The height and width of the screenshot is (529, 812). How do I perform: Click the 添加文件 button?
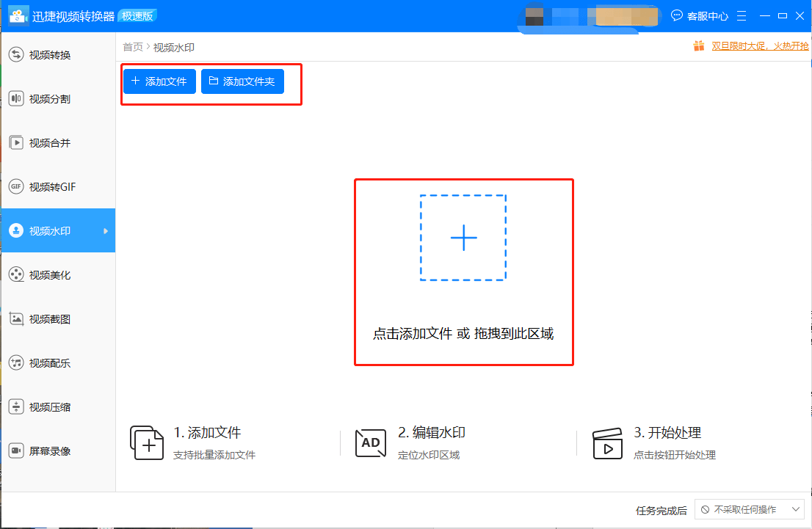pos(159,81)
